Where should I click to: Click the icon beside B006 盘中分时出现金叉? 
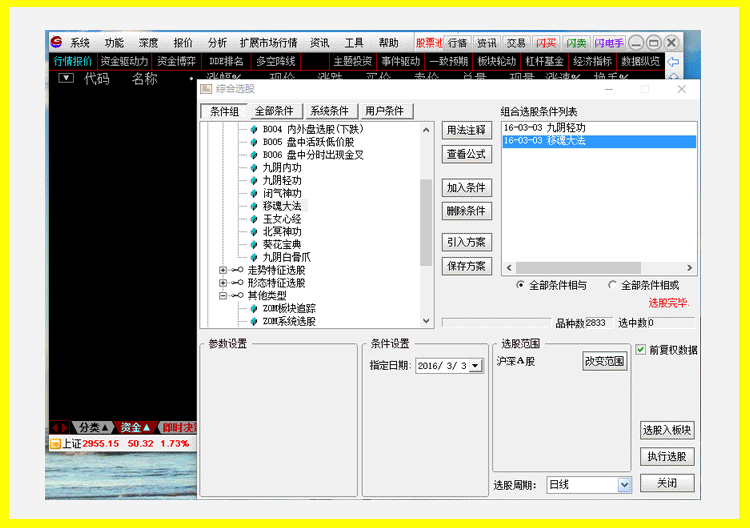(254, 155)
